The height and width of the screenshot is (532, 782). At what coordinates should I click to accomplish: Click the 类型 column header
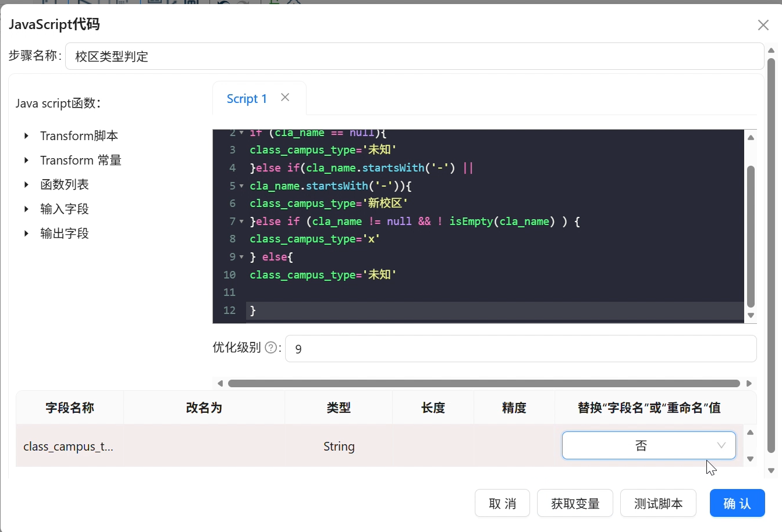coord(339,408)
